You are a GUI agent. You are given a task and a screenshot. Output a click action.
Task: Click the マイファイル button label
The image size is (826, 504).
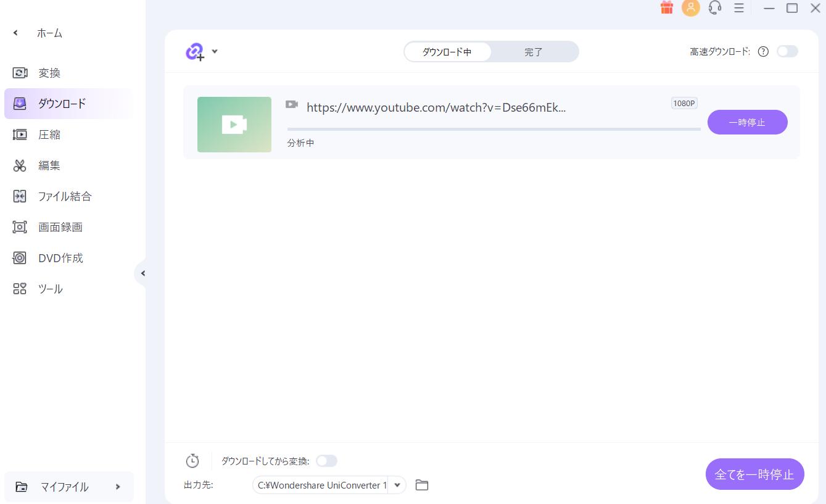click(65, 487)
